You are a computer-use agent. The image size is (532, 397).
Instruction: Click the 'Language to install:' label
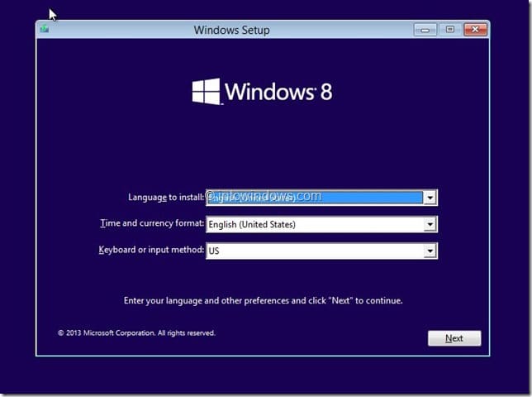pos(166,198)
